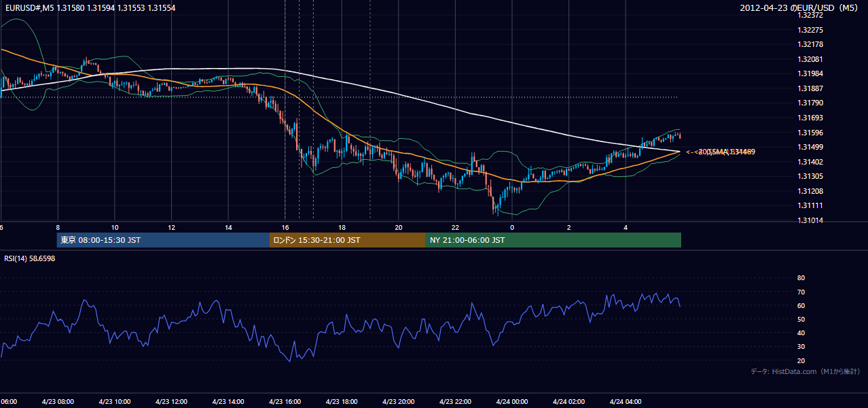
Task: Click price axis label 1.32372
Action: (x=810, y=16)
